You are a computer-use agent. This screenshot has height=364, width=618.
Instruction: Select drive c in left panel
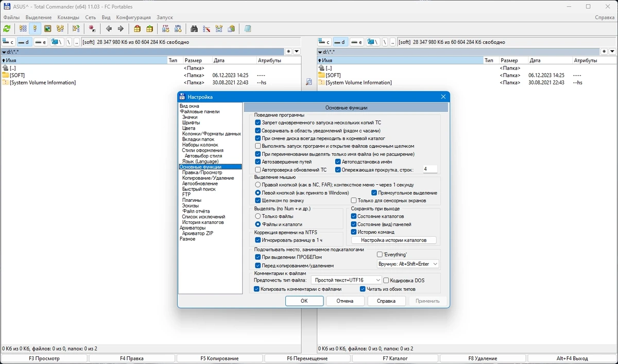(8, 42)
